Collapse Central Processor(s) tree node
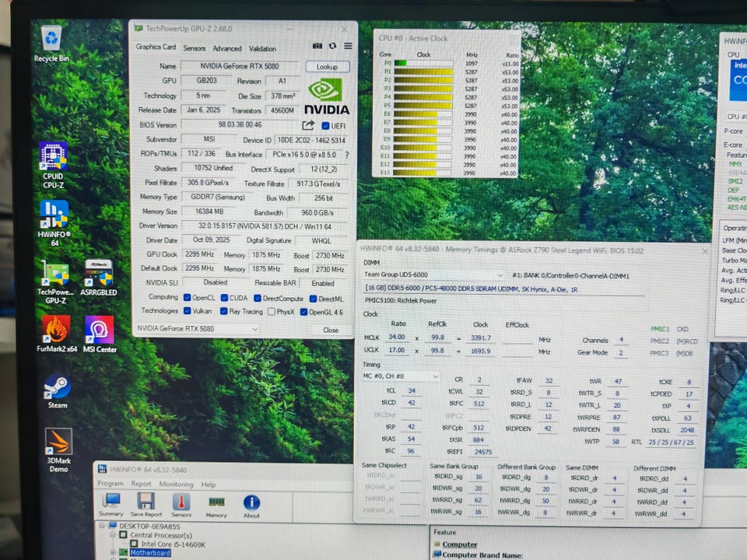 pyautogui.click(x=113, y=535)
